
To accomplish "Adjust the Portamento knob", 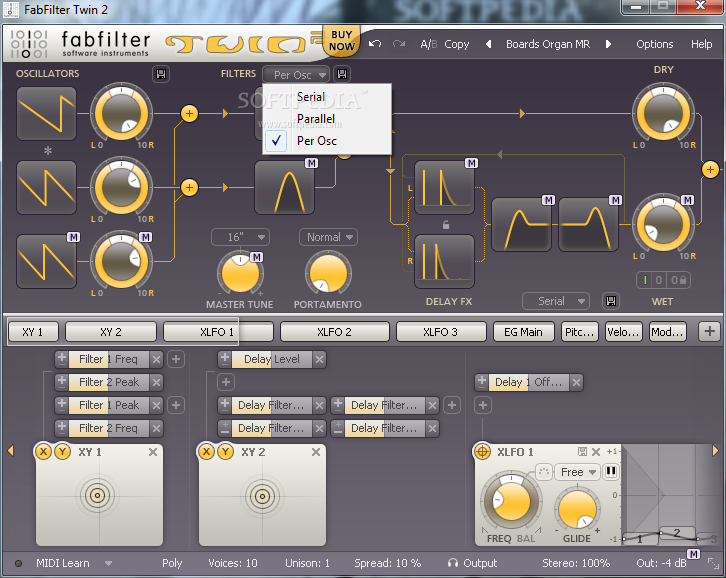I will coord(328,273).
